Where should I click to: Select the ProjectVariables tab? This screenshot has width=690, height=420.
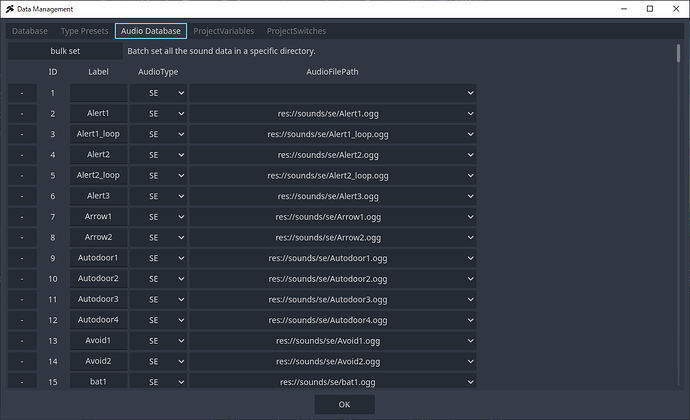click(224, 31)
